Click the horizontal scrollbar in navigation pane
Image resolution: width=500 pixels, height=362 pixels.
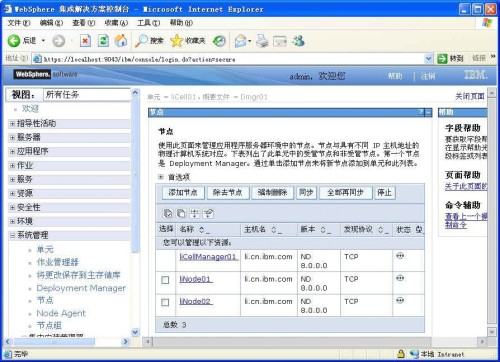coord(67,342)
